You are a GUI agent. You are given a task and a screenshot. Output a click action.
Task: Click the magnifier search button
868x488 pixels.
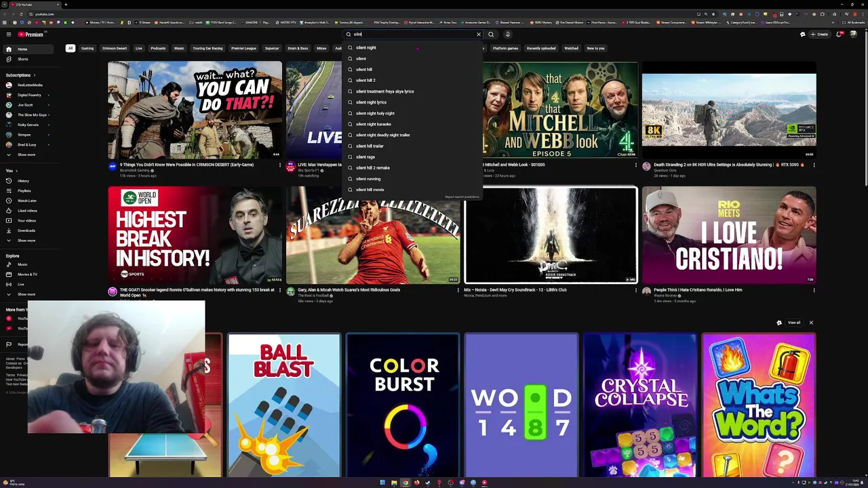491,34
